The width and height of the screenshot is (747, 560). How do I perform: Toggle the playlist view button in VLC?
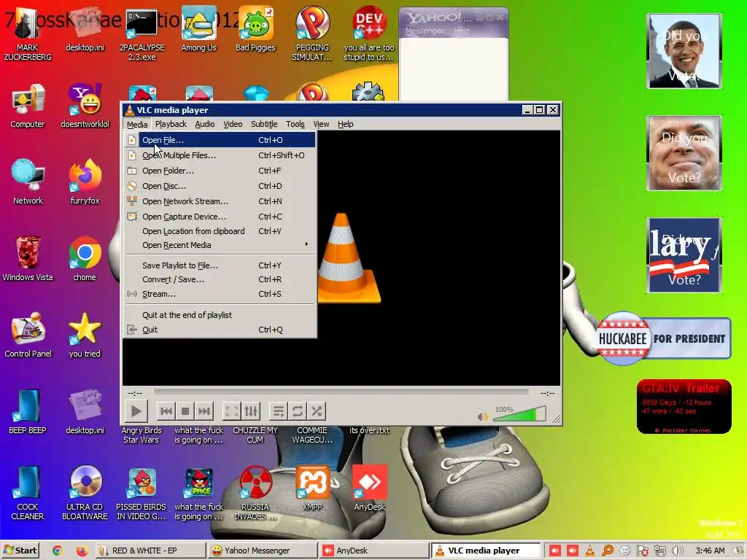[279, 411]
